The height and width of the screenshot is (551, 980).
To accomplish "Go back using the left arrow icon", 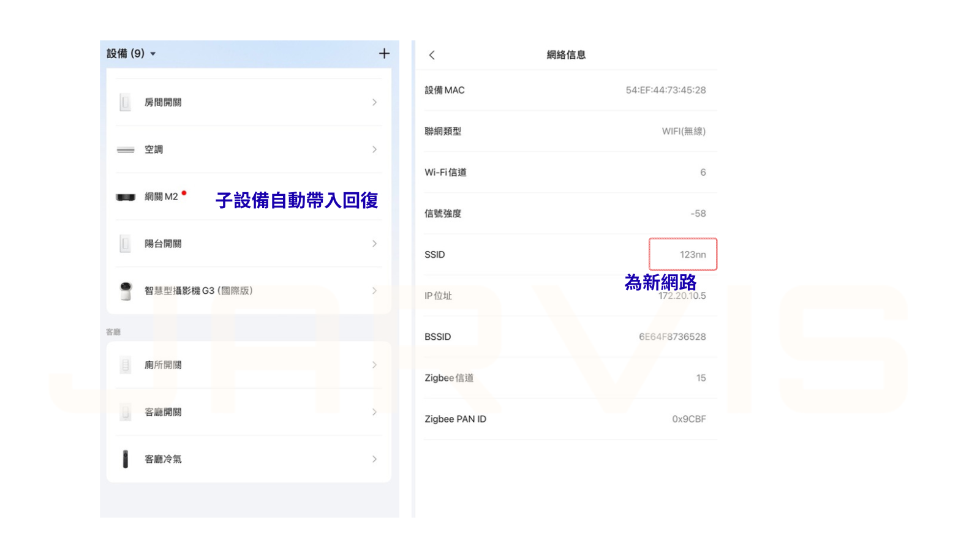I will [432, 55].
